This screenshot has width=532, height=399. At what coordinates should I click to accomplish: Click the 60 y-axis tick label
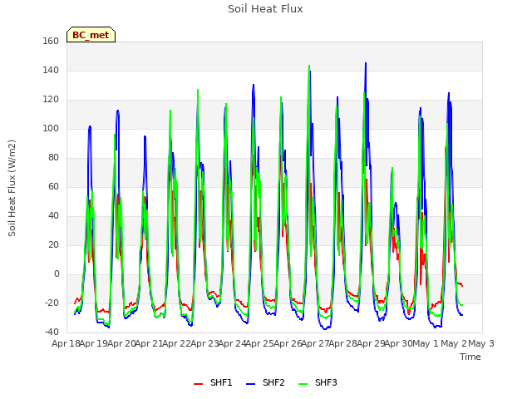point(53,186)
